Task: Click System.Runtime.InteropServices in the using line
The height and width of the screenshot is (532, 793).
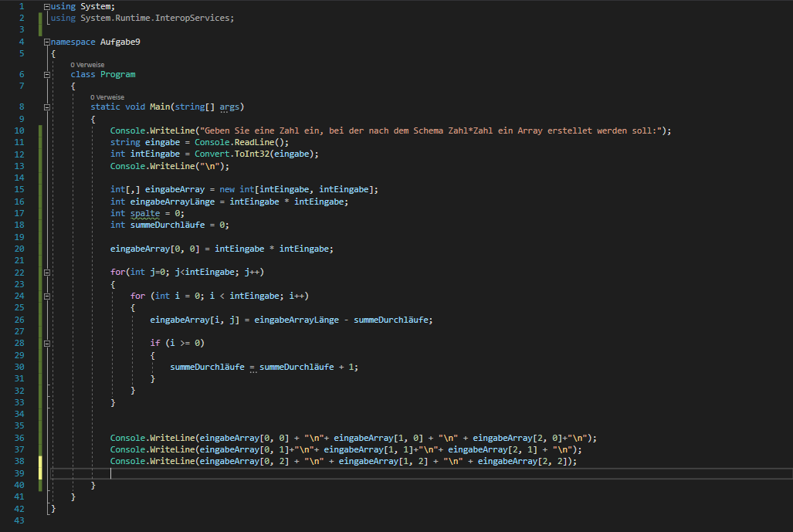Action: click(x=154, y=18)
